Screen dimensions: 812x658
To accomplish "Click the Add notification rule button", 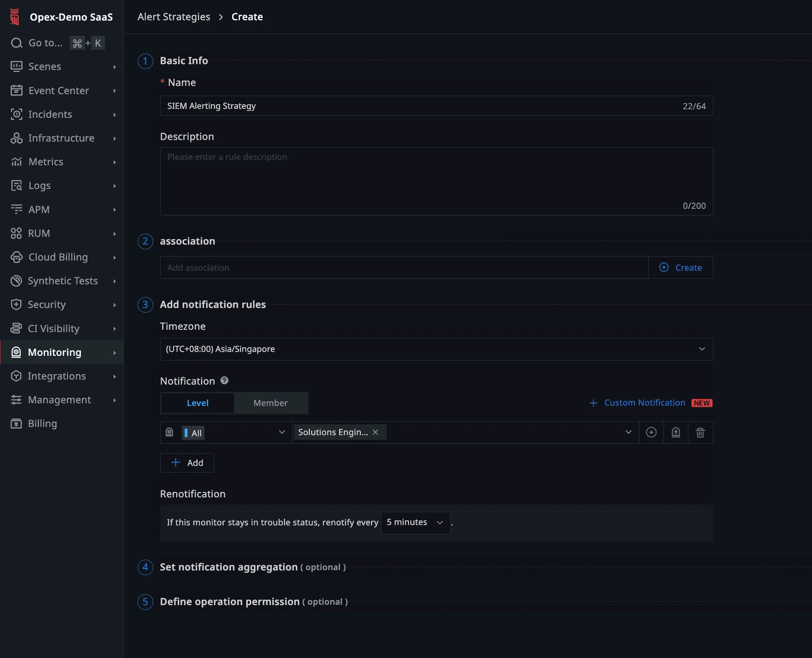I will coord(187,463).
